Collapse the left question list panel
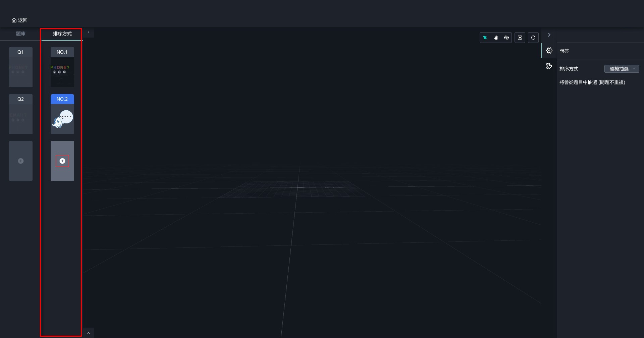The width and height of the screenshot is (644, 338). [89, 33]
